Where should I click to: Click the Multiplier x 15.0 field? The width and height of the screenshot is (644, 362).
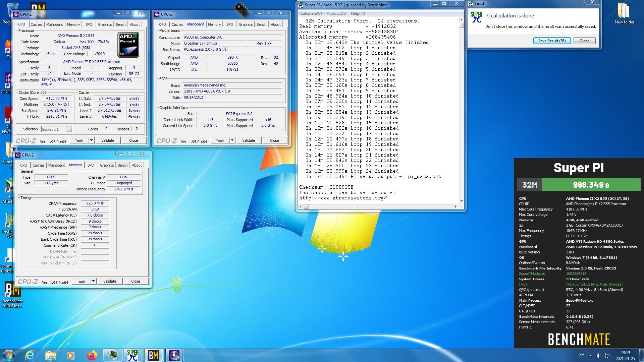(x=57, y=104)
